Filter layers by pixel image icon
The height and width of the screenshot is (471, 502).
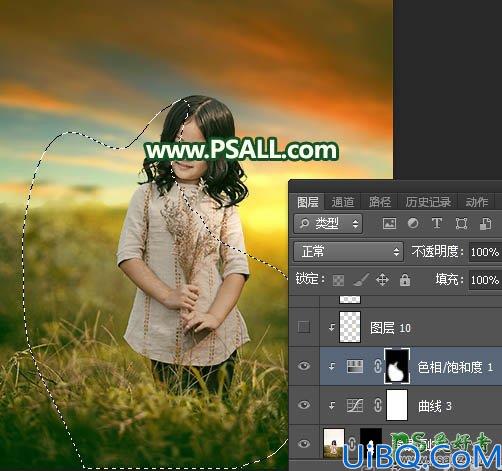point(389,224)
